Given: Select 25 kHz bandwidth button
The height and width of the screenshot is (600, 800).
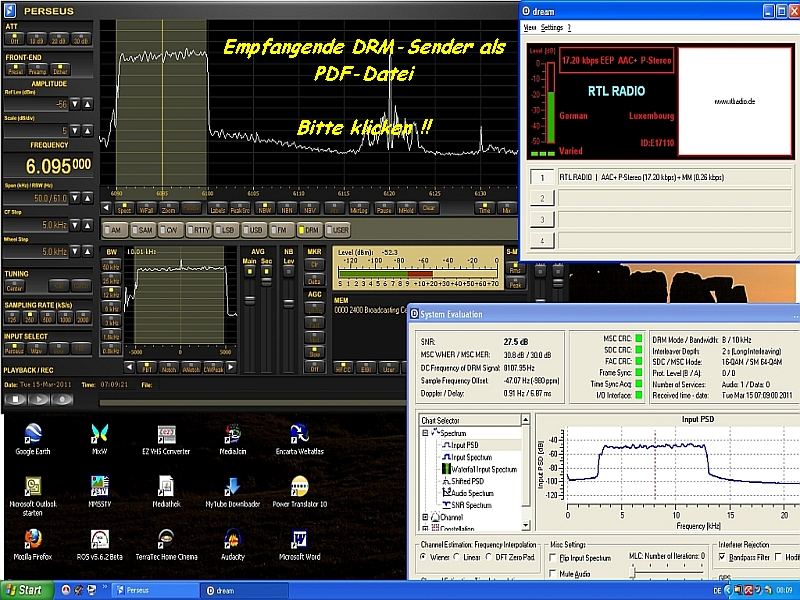Looking at the screenshot, I should click(x=111, y=280).
